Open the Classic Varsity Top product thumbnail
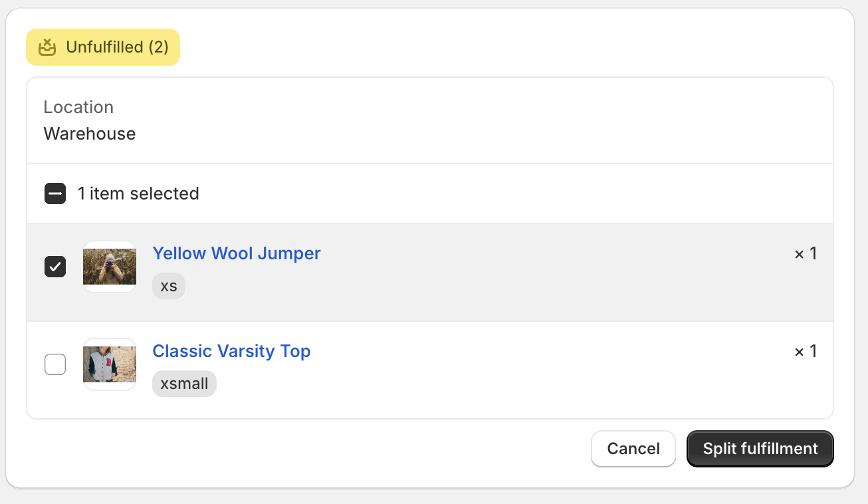868x504 pixels. coord(110,364)
